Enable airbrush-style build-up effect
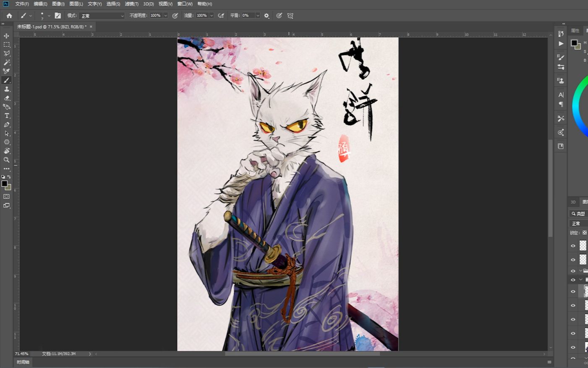 (221, 16)
